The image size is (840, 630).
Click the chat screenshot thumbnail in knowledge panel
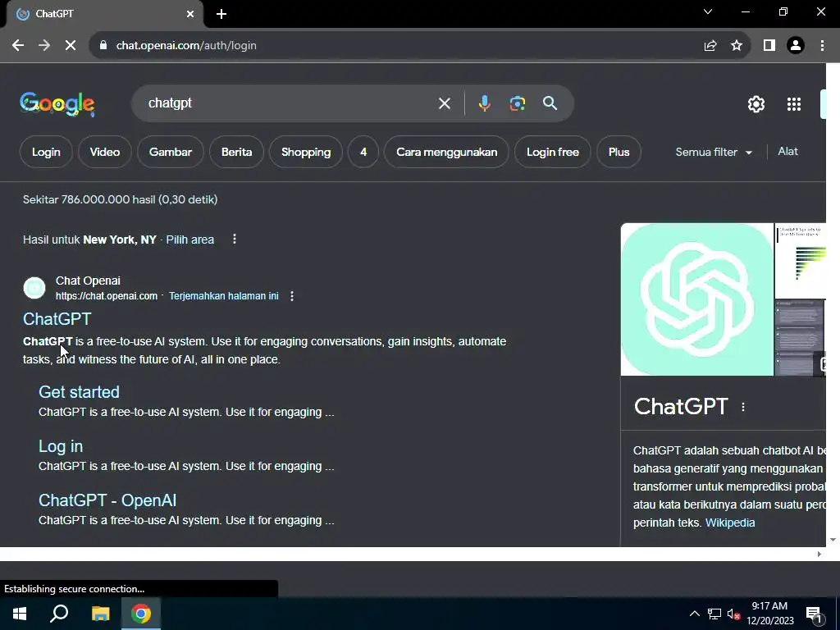(801, 337)
